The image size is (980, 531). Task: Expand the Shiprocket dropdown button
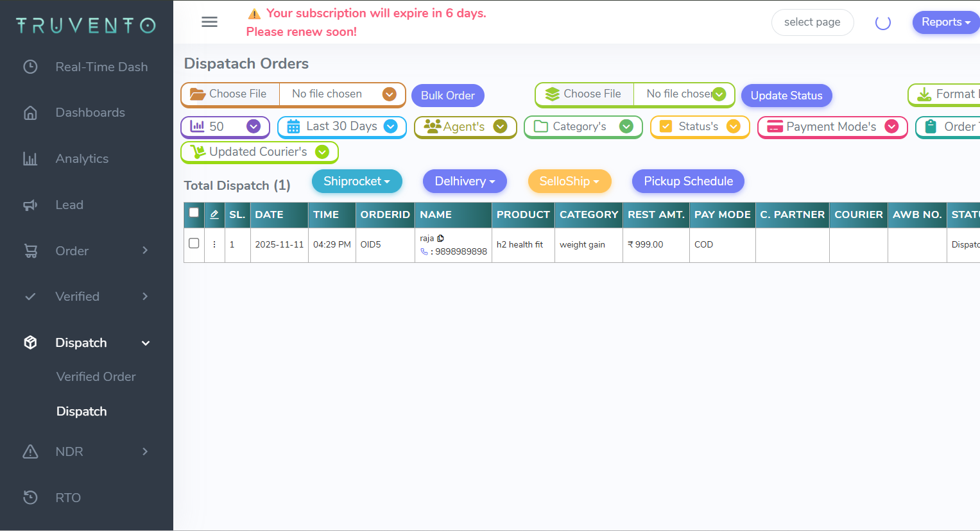(357, 181)
